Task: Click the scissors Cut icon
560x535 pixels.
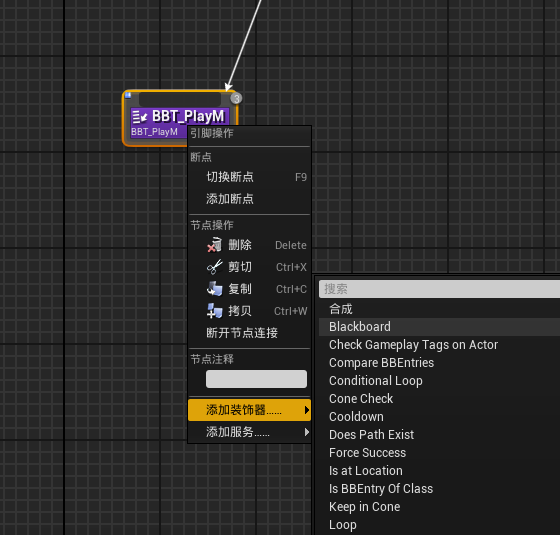Action: pyautogui.click(x=215, y=267)
